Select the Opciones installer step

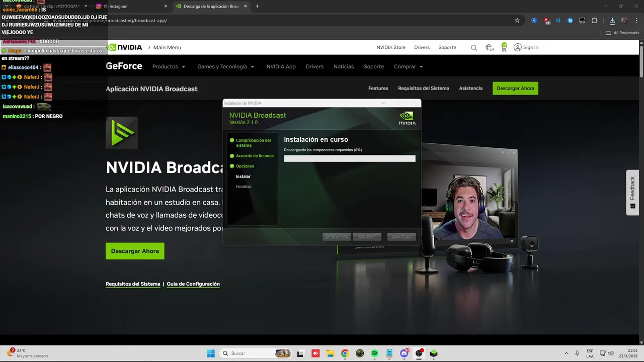coord(242,166)
